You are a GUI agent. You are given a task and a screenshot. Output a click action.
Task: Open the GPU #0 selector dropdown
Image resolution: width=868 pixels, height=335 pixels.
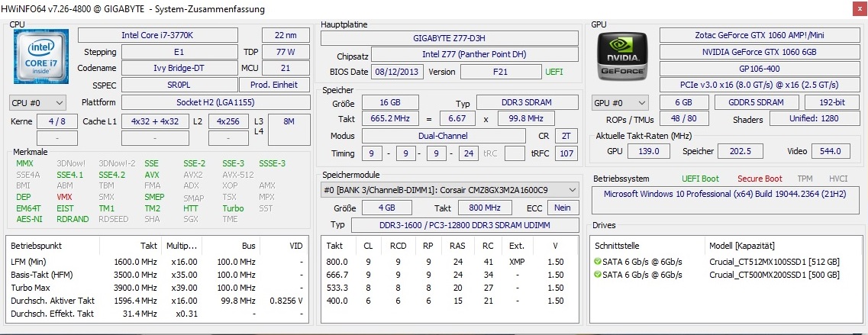tap(620, 102)
